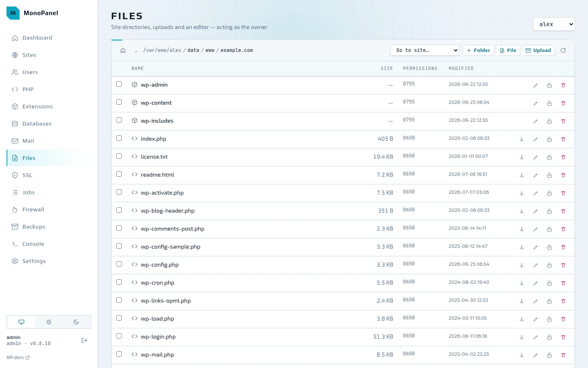Open Settings in the sidebar
Image resolution: width=588 pixels, height=368 pixels.
(x=49, y=261)
